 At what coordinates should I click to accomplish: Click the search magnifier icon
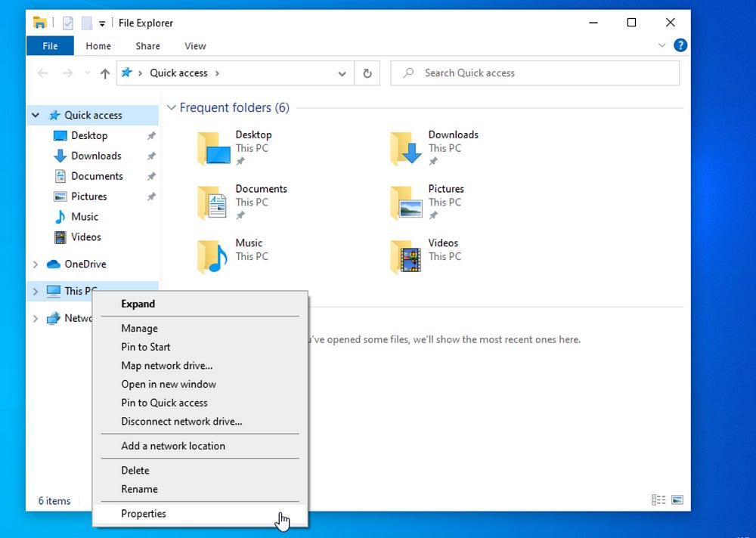(x=408, y=73)
